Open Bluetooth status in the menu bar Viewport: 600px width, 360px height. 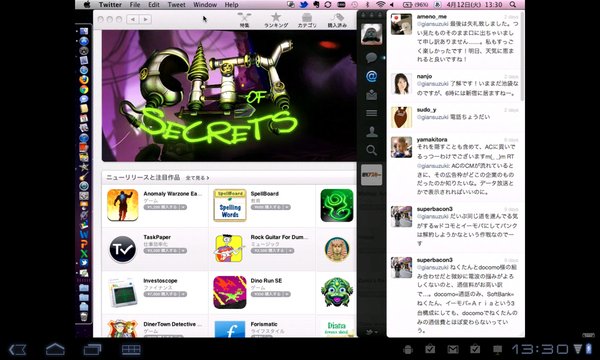pos(367,5)
